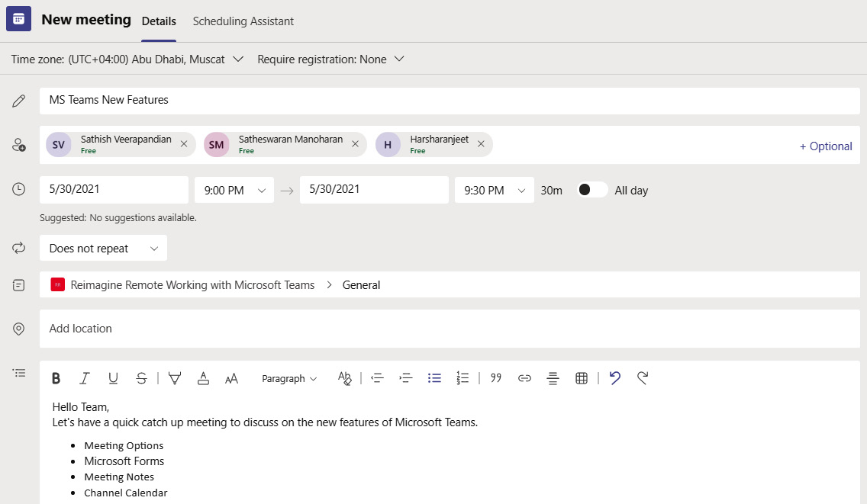Click the calendar app icon beside New meeting
This screenshot has width=867, height=504.
(x=18, y=19)
